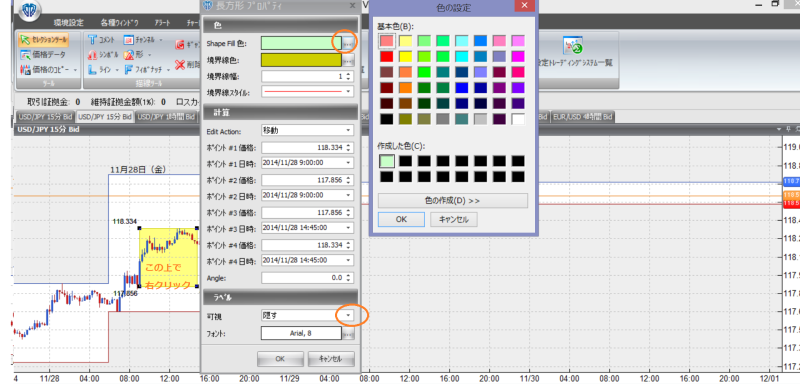This screenshot has width=800, height=384.
Task: Switch to the USD/JPY 1時間 Bid tab
Action: click(166, 117)
